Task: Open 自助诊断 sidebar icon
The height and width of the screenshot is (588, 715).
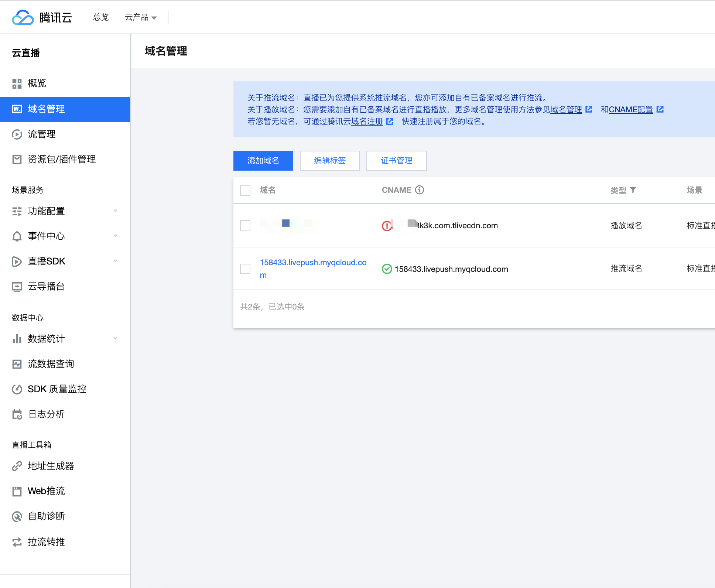Action: [17, 516]
